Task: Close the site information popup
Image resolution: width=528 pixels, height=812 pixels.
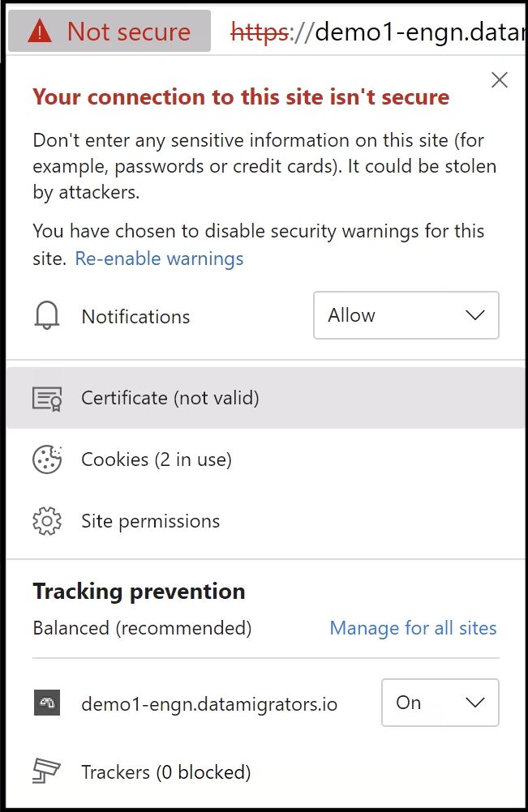Action: coord(500,79)
